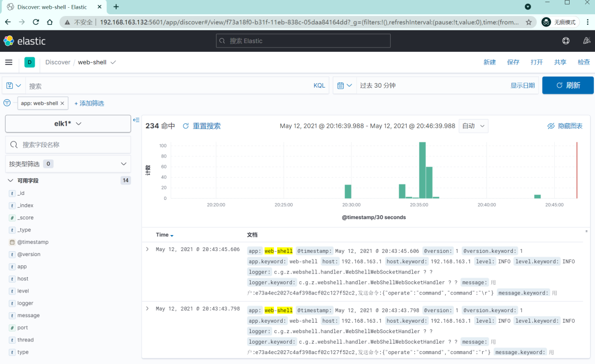
Task: Expand the 按类型筛选 filter dropdown
Action: click(68, 164)
